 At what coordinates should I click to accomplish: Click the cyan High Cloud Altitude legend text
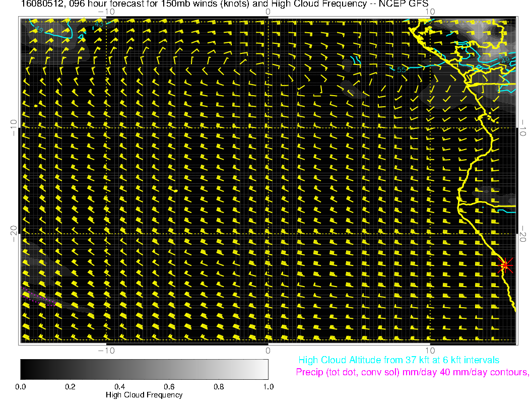pyautogui.click(x=398, y=360)
